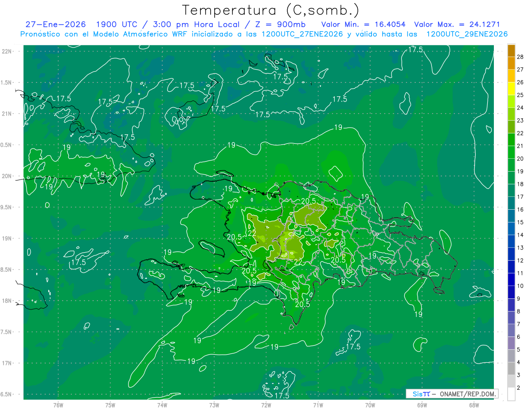532x411 pixels.
Task: Click the legend scale number "5"
Action: [519, 349]
